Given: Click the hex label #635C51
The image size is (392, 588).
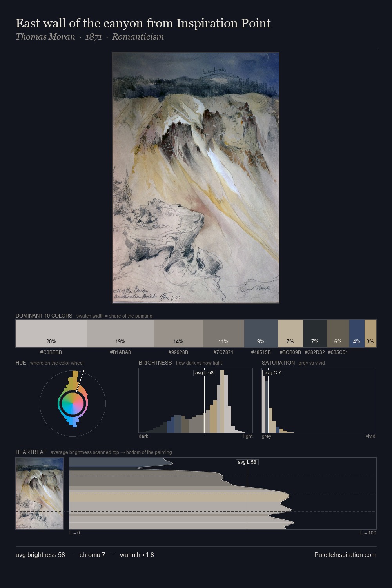Looking at the screenshot, I should 338,352.
